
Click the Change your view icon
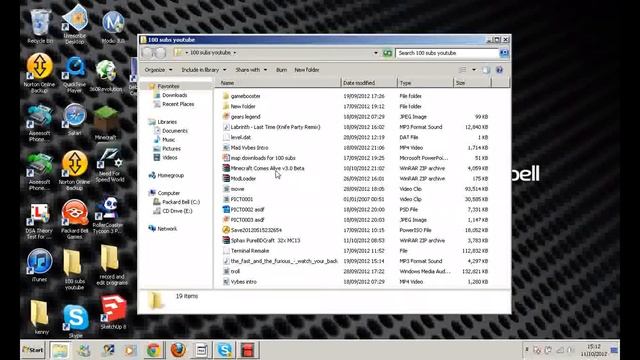pyautogui.click(x=462, y=70)
